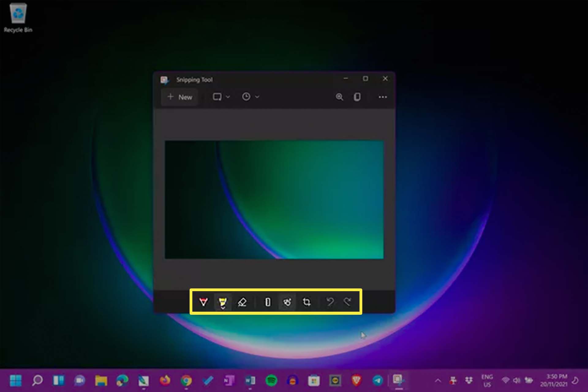Launch Google Chrome from the taskbar
Image resolution: width=588 pixels, height=392 pixels.
(x=186, y=381)
